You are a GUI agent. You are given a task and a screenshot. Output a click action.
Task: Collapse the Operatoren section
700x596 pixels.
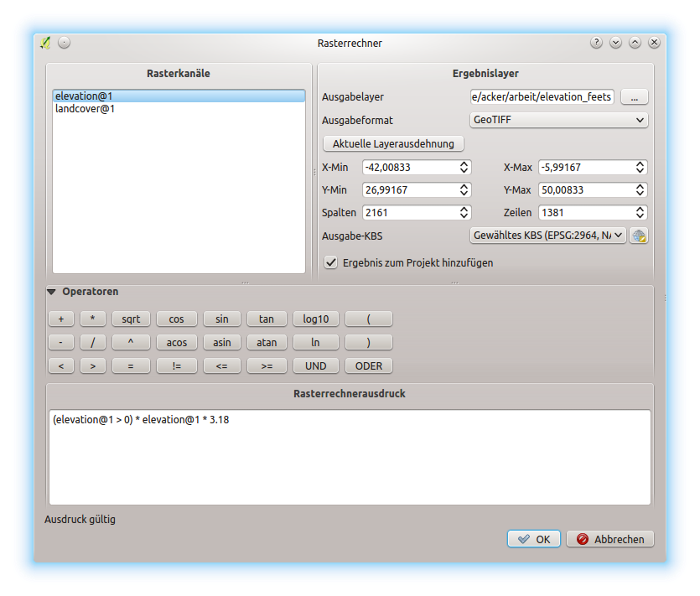click(52, 293)
